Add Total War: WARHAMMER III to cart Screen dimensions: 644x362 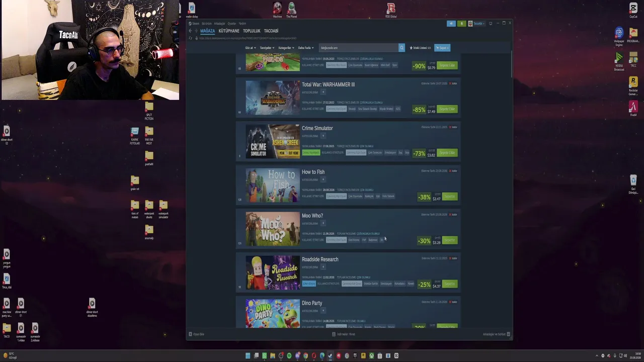[x=447, y=109]
